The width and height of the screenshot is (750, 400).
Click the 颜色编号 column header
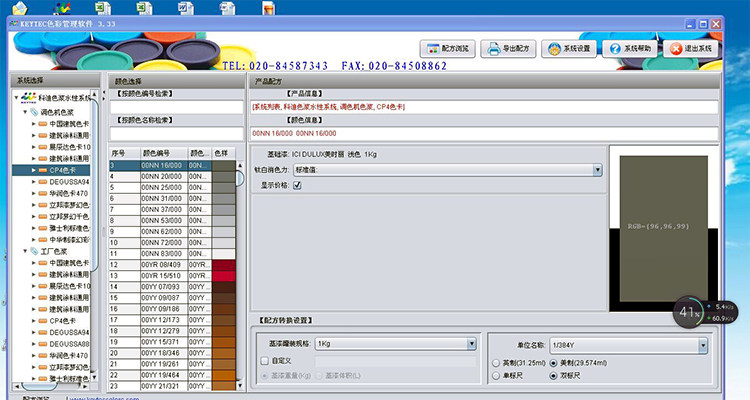click(161, 153)
